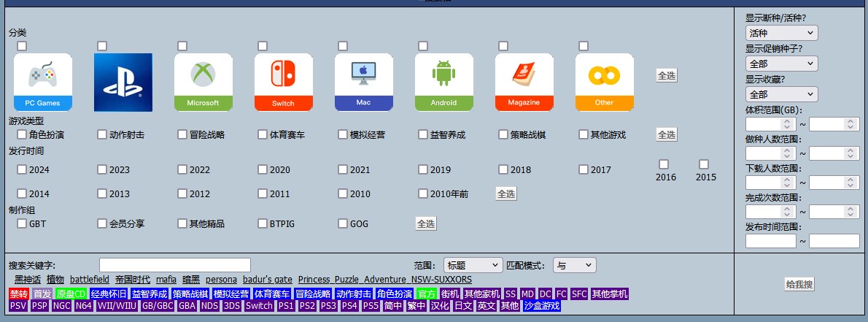The height and width of the screenshot is (322, 868).
Task: Select the 街机 tag
Action: [x=450, y=294]
